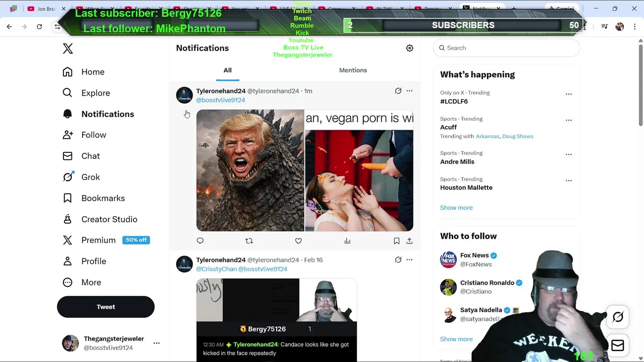Screen dimensions: 644x362
Task: Open more options for Houston Mallette trend
Action: (569, 180)
